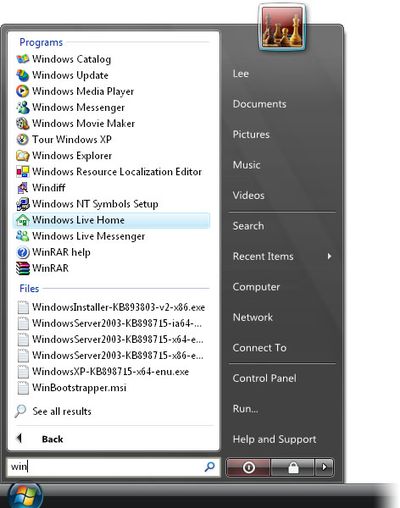
Task: Launch the WinRAR archive program icon
Action: coord(23,268)
